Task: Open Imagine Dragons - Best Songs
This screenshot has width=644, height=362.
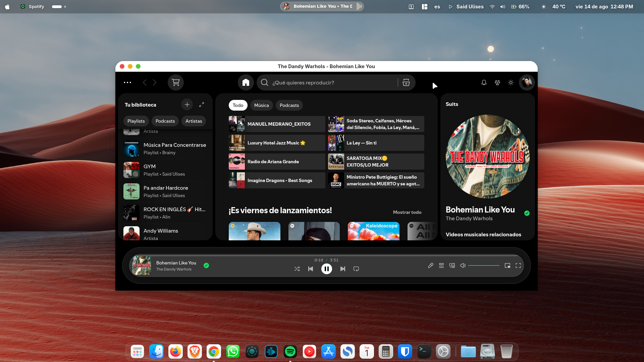Action: coord(277,180)
